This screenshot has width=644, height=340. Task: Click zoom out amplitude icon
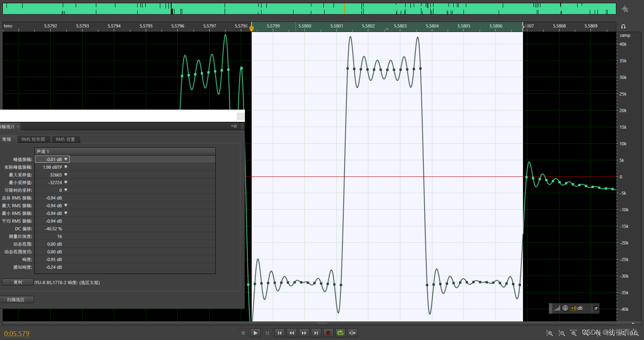pyautogui.click(x=562, y=333)
